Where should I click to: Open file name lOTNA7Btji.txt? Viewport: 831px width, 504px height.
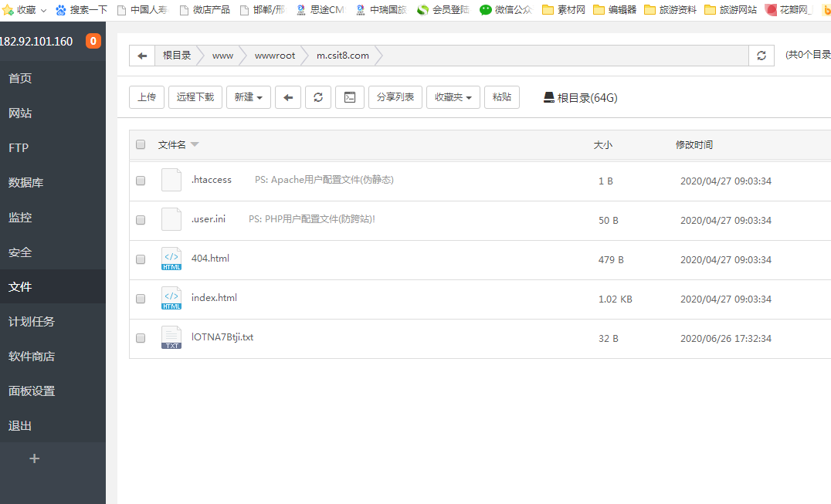point(222,337)
